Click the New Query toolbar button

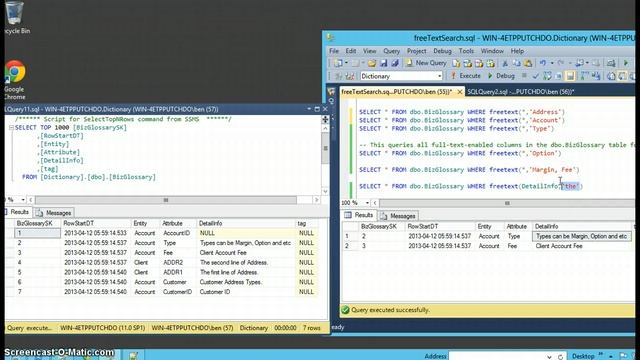(426, 63)
